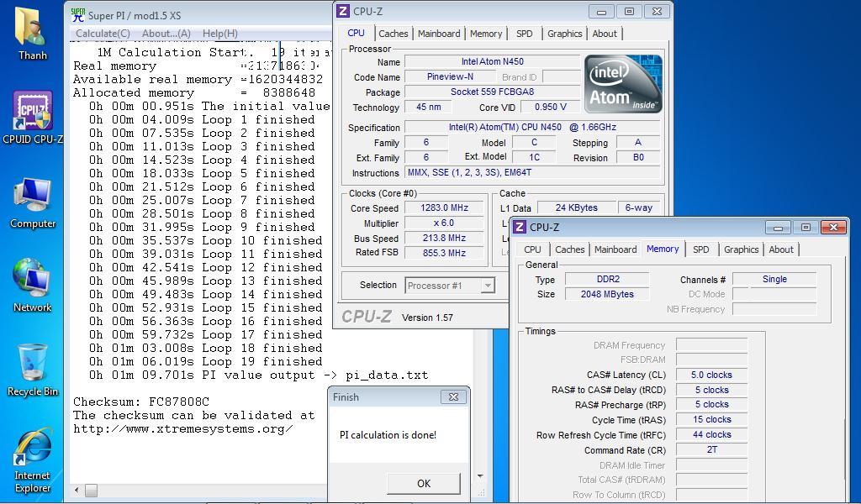Click OK in the Finish dialog
The width and height of the screenshot is (861, 504).
coord(424,483)
